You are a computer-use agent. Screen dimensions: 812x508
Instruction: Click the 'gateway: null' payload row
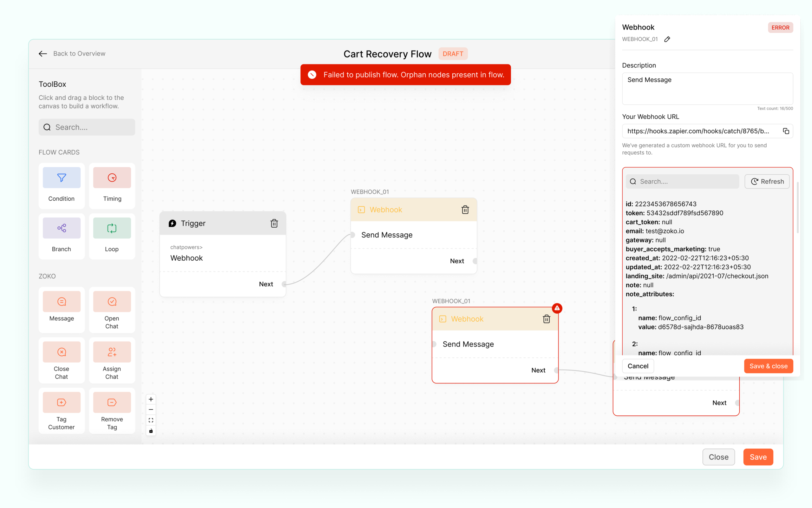(645, 240)
